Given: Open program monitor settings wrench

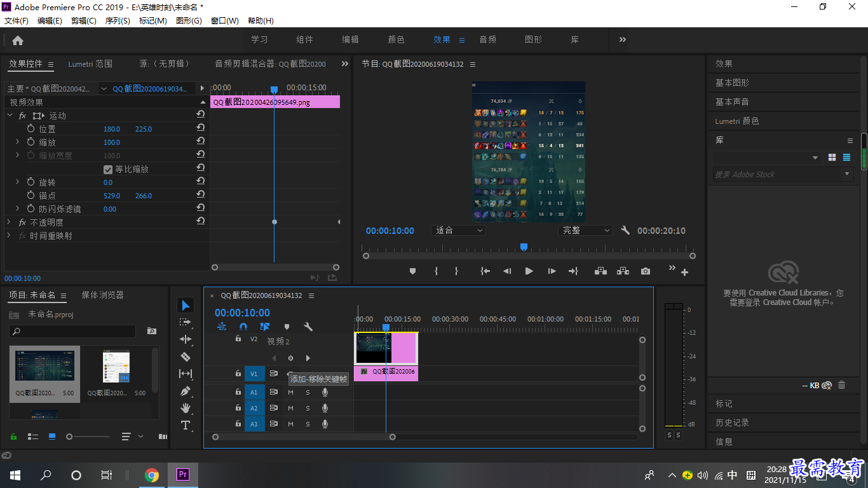Looking at the screenshot, I should tap(625, 231).
